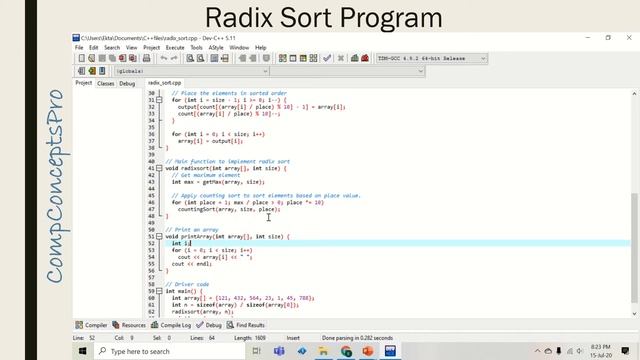640x360 pixels.
Task: Click the X Stop execution toolbar icon
Action: pos(341,58)
